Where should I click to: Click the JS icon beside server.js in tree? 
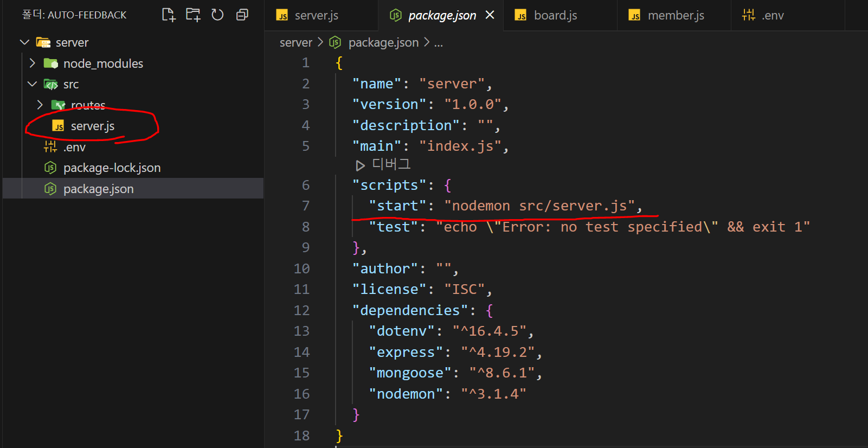click(x=58, y=126)
